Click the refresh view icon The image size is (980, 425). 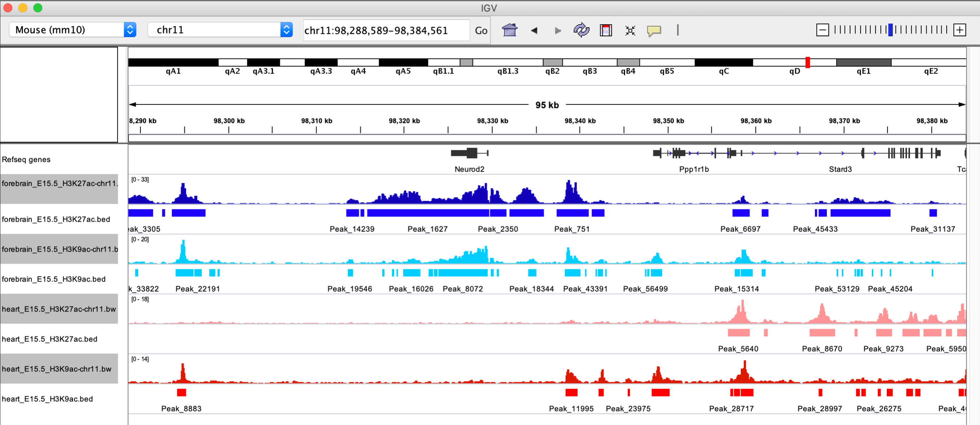click(581, 30)
